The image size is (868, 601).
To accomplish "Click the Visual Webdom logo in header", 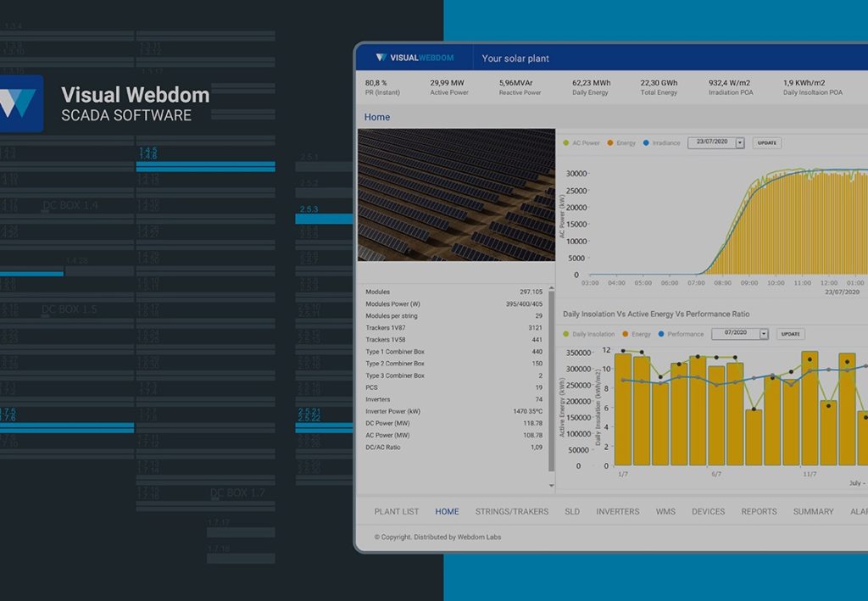I will click(x=415, y=58).
